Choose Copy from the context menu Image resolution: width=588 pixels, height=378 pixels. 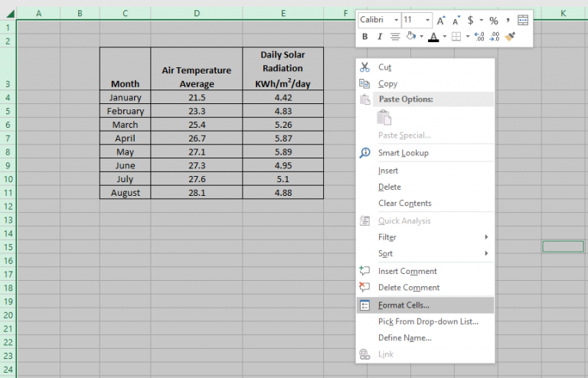(x=425, y=83)
